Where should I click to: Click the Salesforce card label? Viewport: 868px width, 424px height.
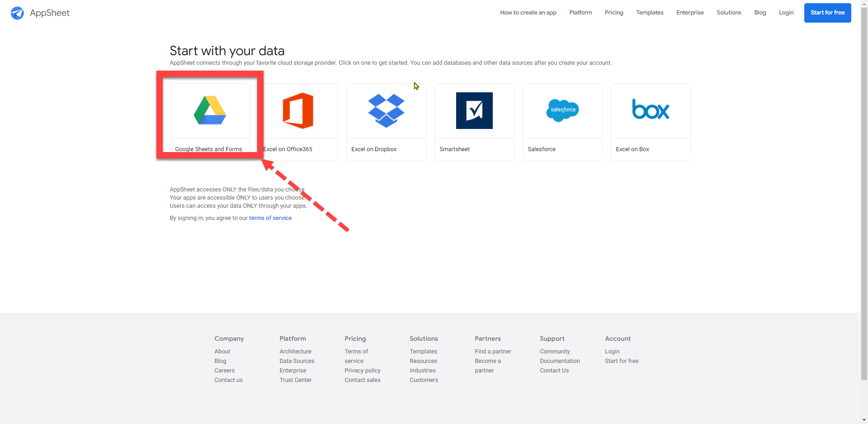541,149
